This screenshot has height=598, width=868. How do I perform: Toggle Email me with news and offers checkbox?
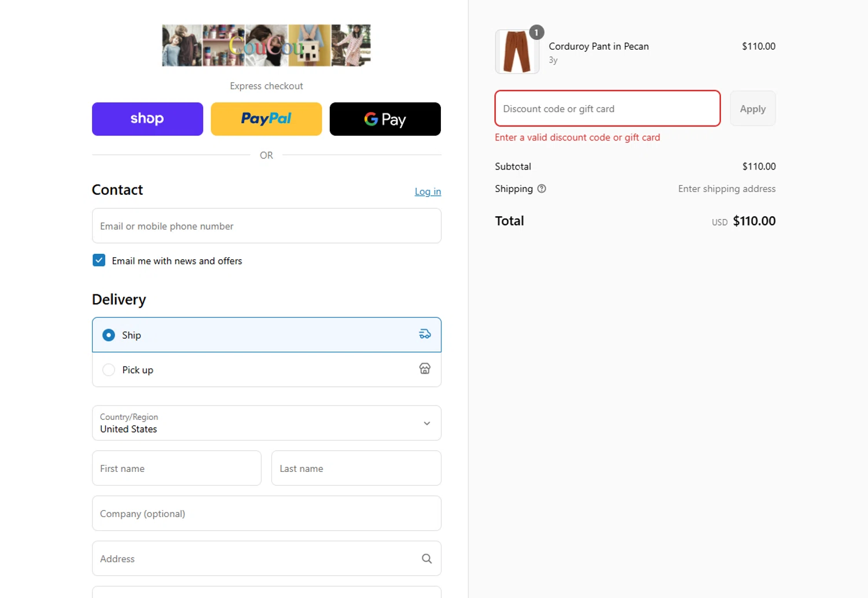click(99, 260)
